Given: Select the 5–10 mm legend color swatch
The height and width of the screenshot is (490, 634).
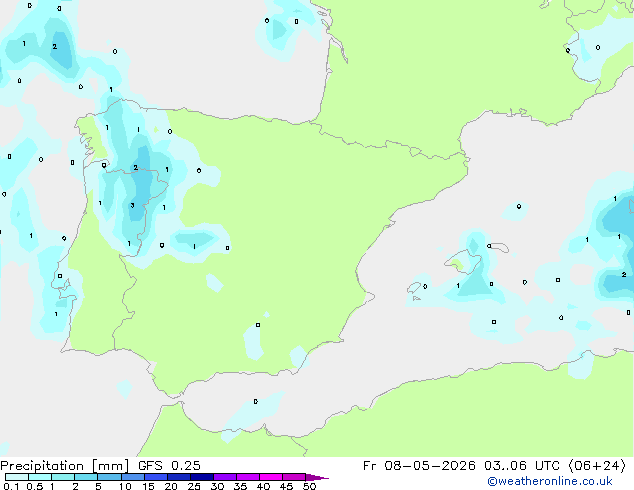Looking at the screenshot, I should pos(109,477).
